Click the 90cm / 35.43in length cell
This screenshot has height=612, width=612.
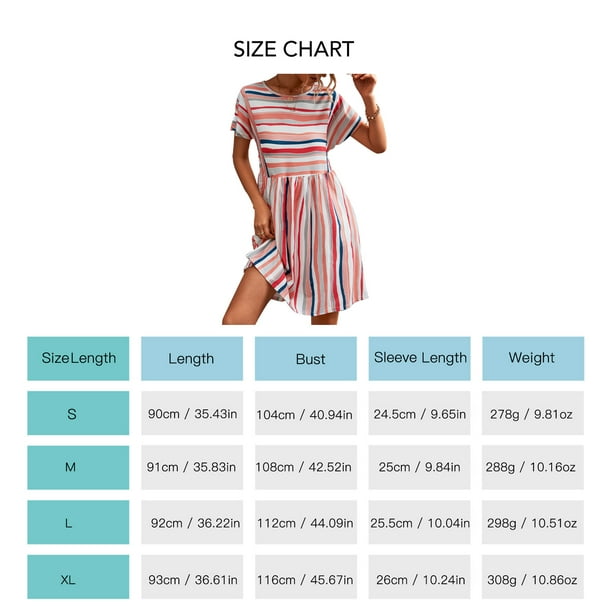191,413
